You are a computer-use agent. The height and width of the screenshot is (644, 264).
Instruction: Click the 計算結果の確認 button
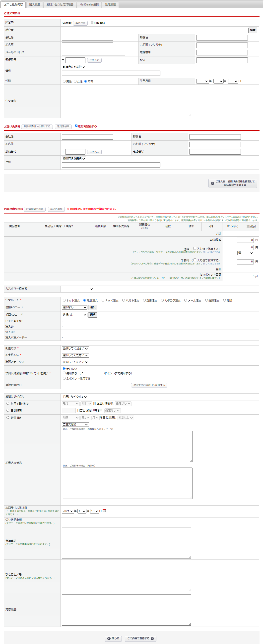[35, 209]
